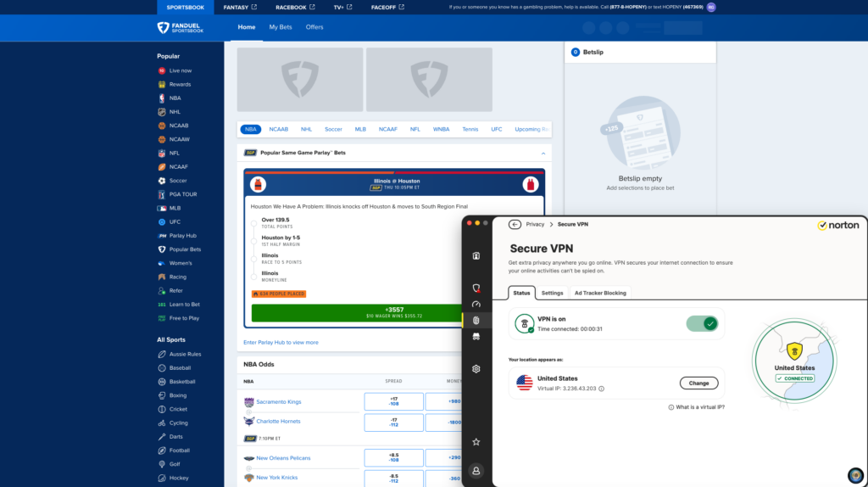Viewport: 868px width, 487px height.
Task: Click Norton sidebar account profile icon
Action: (x=476, y=471)
